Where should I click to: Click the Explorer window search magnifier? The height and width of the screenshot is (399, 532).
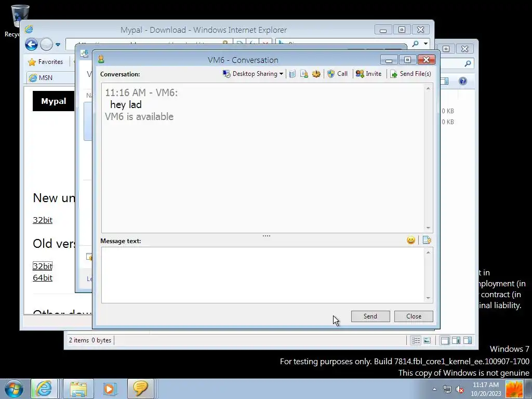(x=468, y=63)
